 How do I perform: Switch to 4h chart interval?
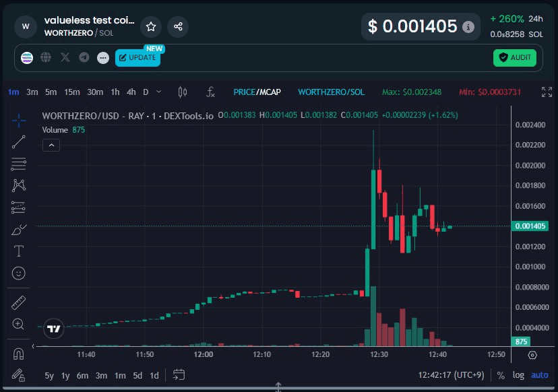(131, 92)
